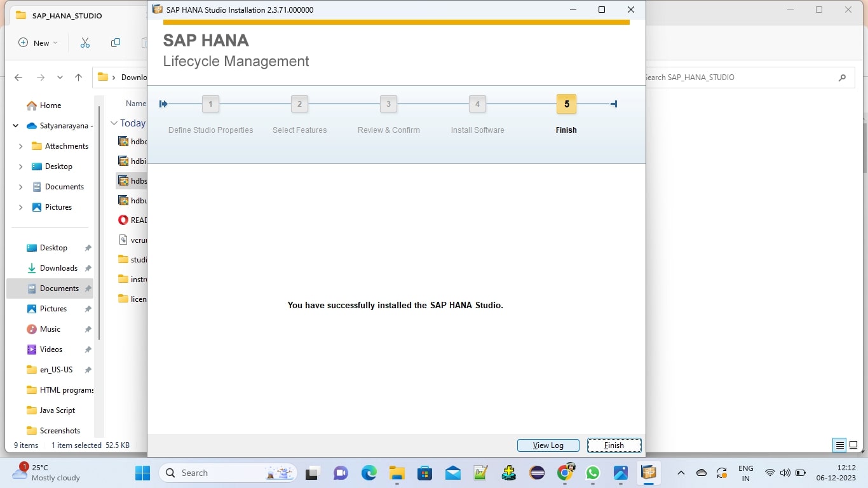Switch to details view via status bar toggle
This screenshot has height=488, width=868.
pyautogui.click(x=839, y=445)
